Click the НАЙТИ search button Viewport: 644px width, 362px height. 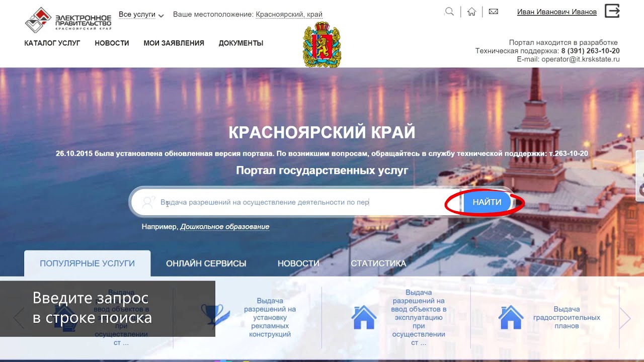pos(487,202)
